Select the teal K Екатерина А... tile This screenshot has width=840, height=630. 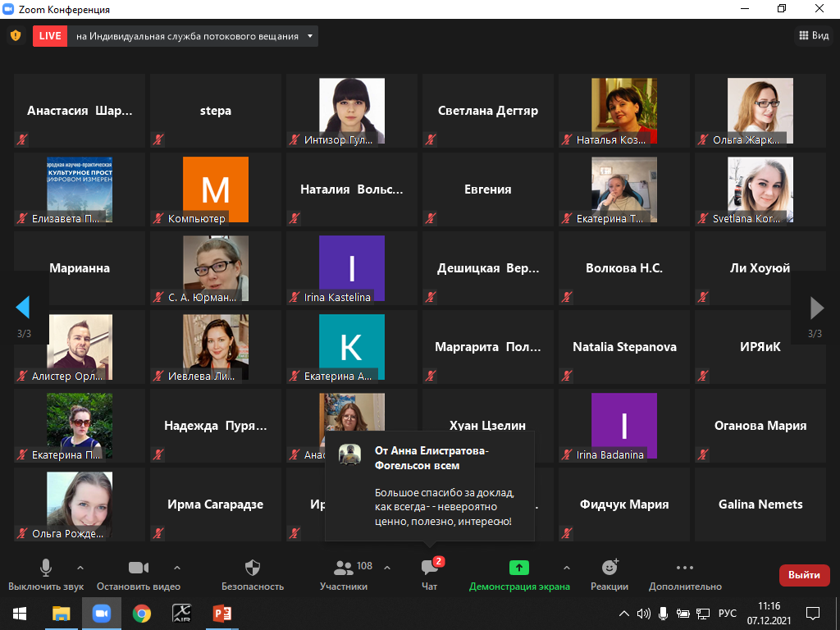tap(351, 347)
